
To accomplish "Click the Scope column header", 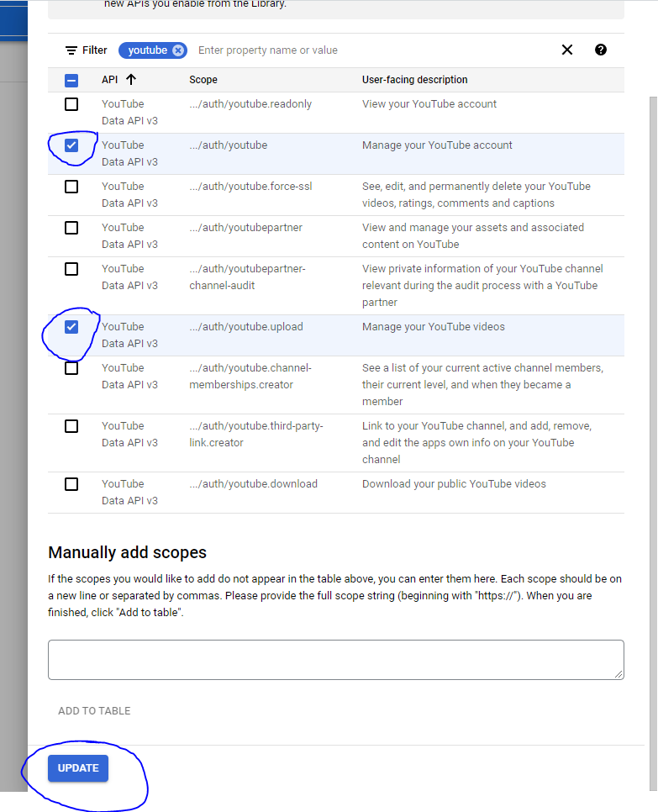I will tap(203, 80).
